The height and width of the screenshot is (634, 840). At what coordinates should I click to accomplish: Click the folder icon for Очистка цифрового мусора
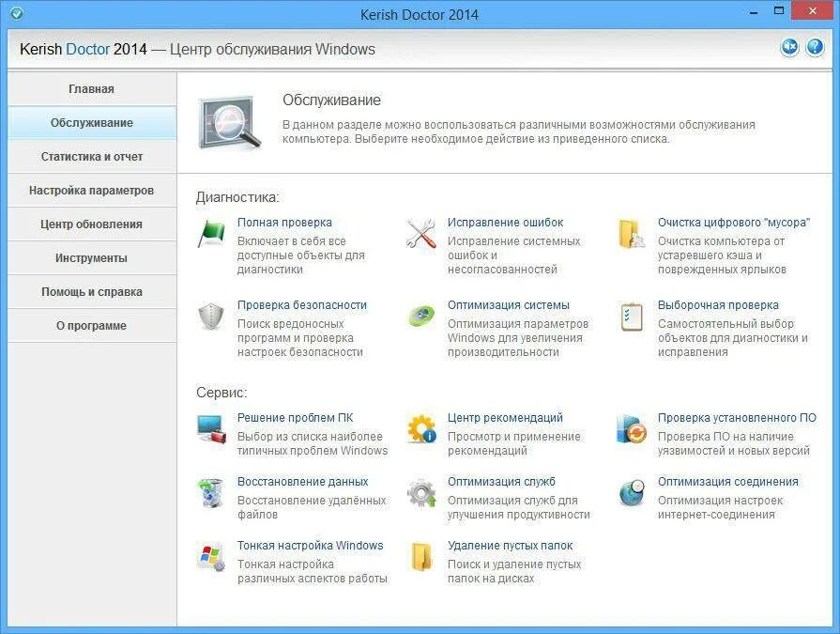(631, 234)
